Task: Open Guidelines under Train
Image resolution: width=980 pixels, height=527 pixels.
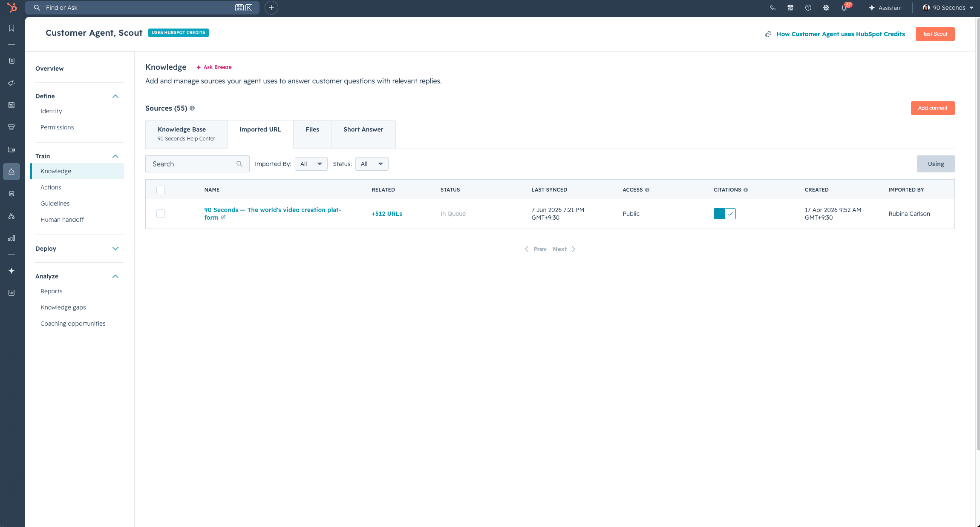Action: click(x=55, y=203)
